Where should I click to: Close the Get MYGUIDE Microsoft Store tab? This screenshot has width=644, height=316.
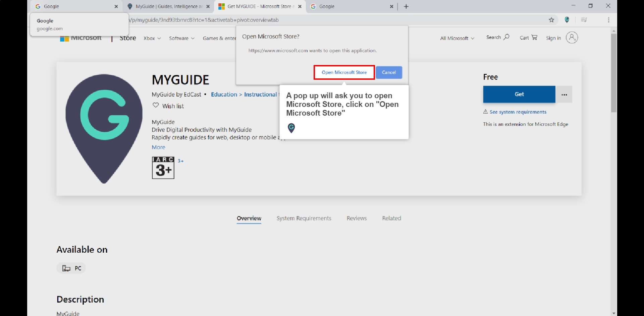pyautogui.click(x=300, y=6)
